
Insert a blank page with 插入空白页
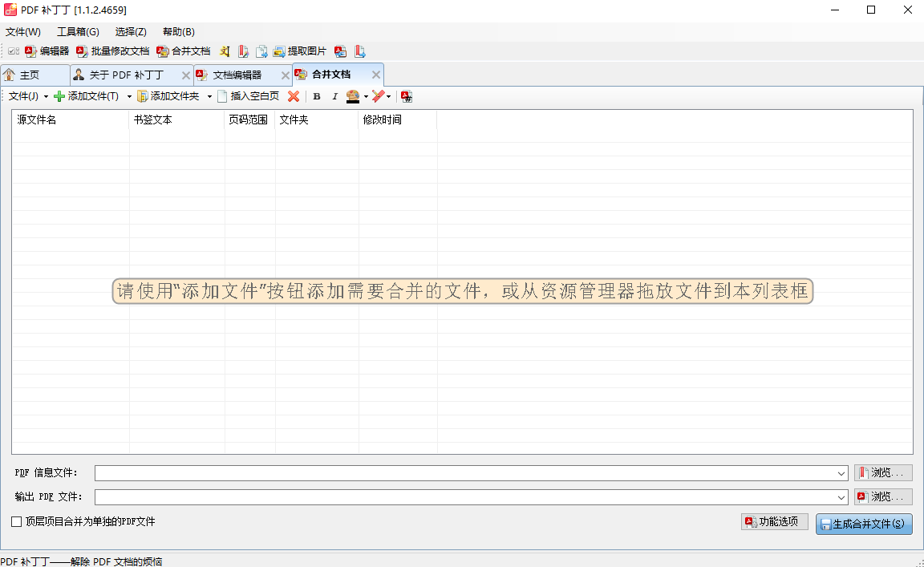click(x=248, y=96)
